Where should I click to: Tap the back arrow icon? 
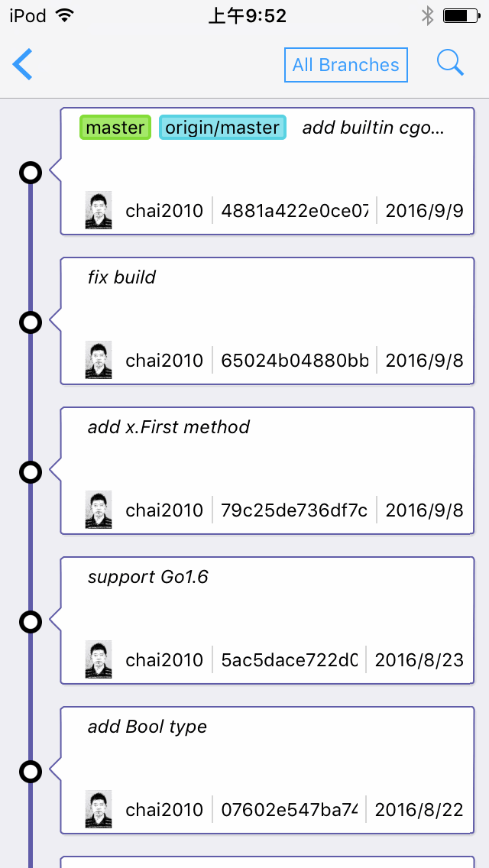click(23, 64)
